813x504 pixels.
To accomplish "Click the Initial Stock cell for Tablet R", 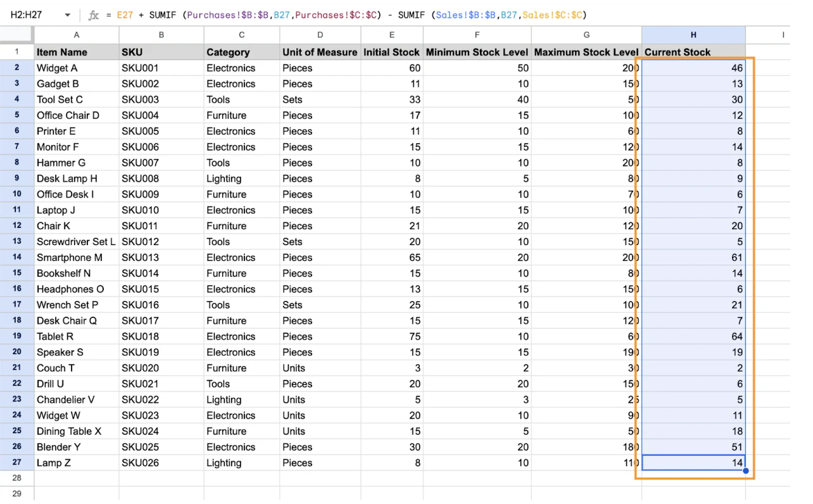I will pos(392,336).
